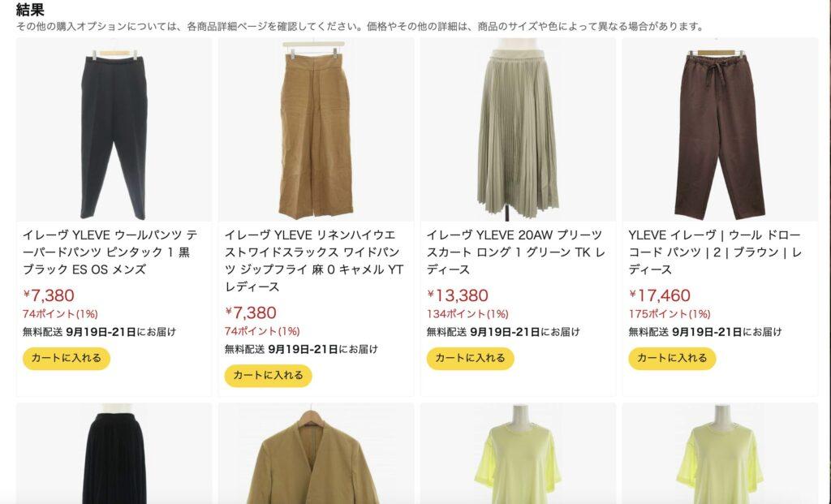Screen dimensions: 831x504
Task: Open the rightmost yellow T-shirt thumbnail
Action: [x=720, y=454]
